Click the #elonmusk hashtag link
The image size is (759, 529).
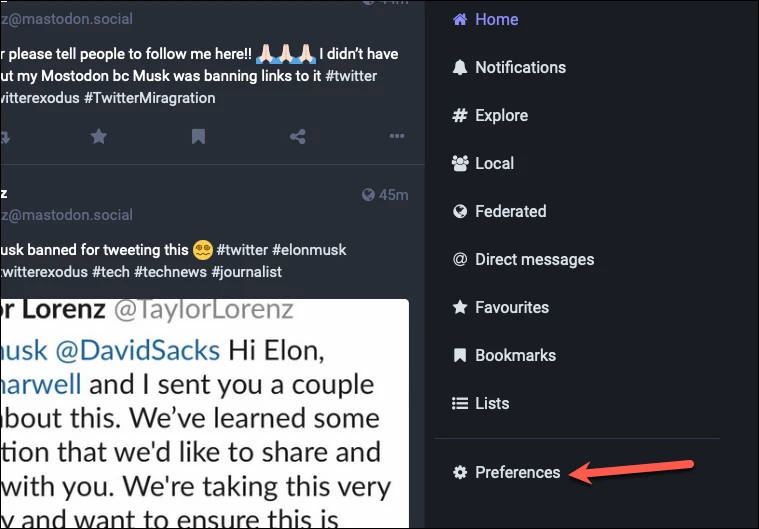[309, 250]
